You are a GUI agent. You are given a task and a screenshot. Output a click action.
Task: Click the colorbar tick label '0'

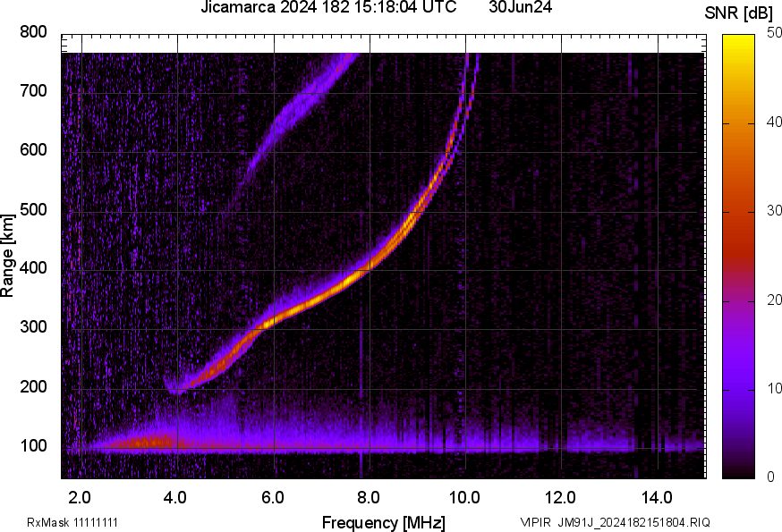click(770, 477)
